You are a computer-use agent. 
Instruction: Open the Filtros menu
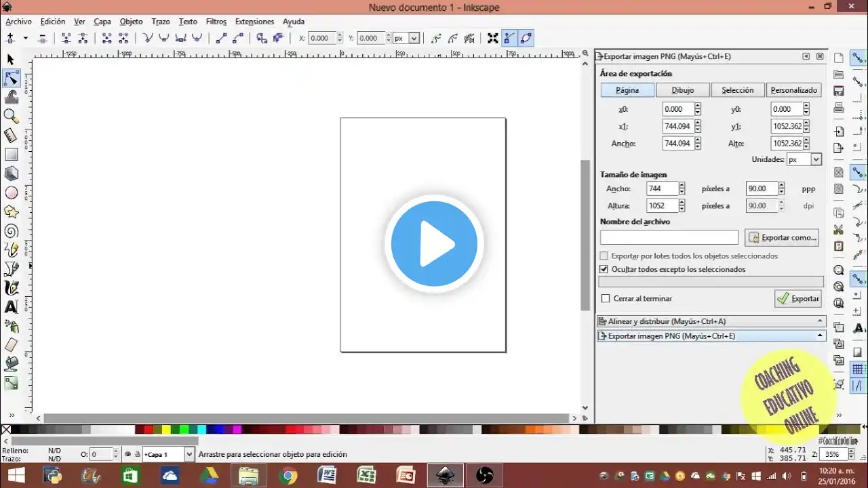coord(216,22)
